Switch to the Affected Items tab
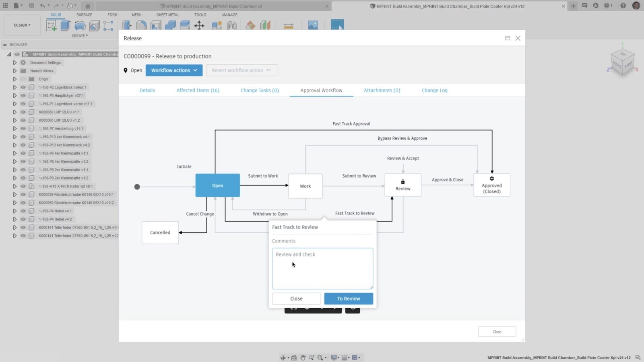 (198, 90)
